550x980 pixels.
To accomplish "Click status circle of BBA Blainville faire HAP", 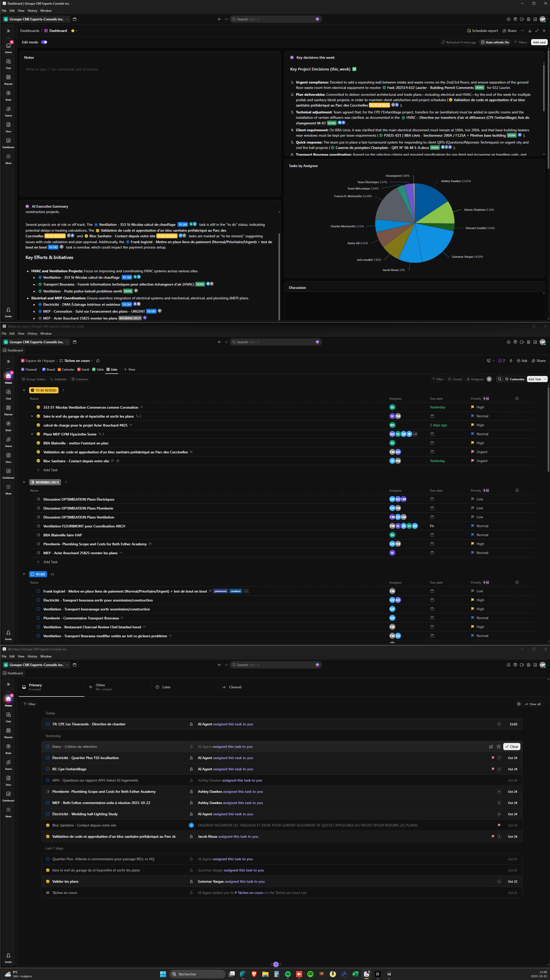I will tap(38, 535).
